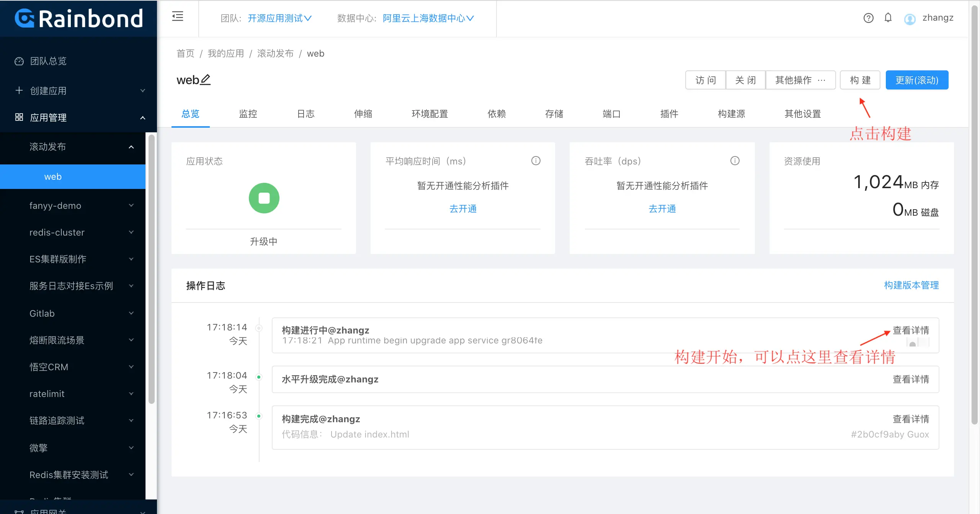Open the data center dropdown

click(428, 18)
